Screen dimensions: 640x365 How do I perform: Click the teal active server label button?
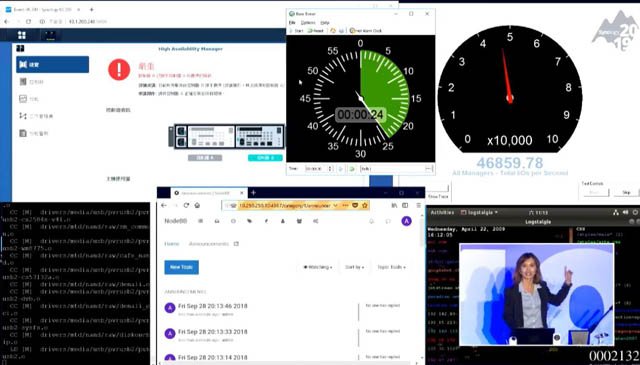[265, 158]
